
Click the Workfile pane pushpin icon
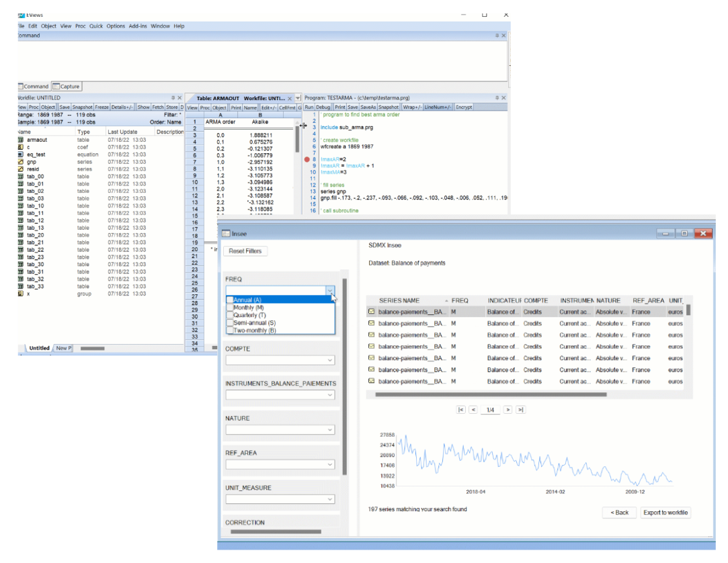[173, 98]
